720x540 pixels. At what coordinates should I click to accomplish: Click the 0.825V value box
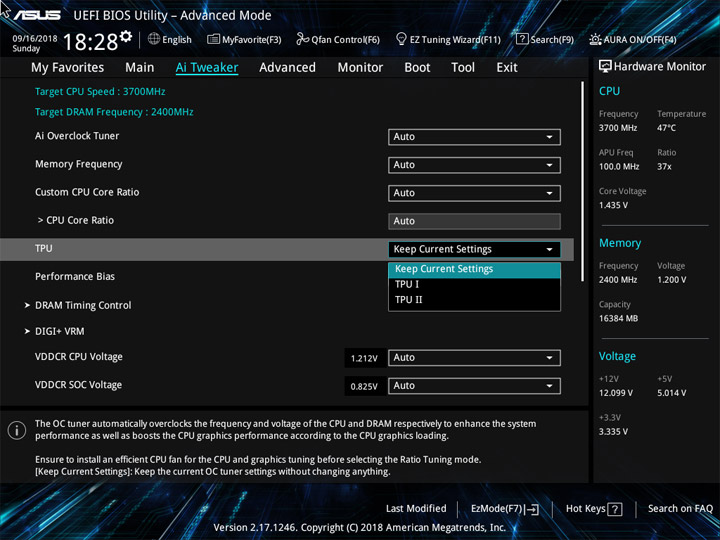[x=364, y=386]
